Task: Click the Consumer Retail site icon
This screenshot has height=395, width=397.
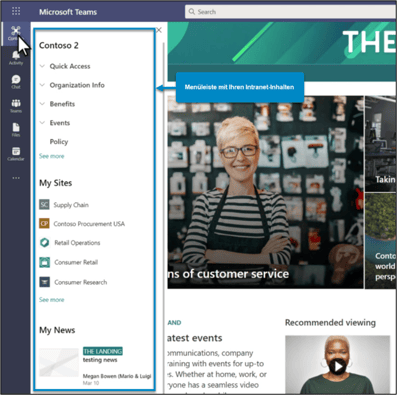Action: [x=44, y=262]
